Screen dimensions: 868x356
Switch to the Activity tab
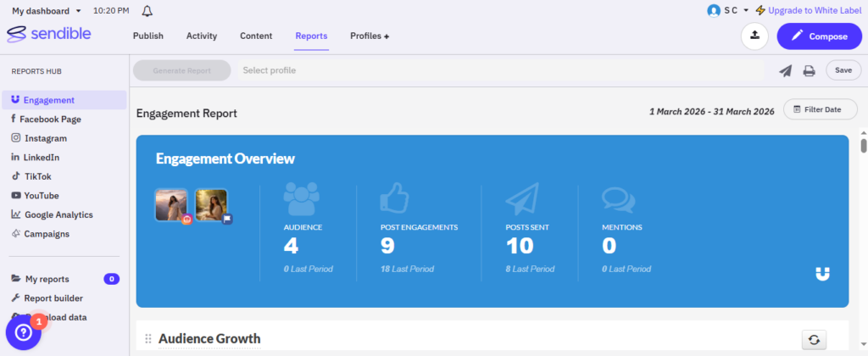[202, 36]
